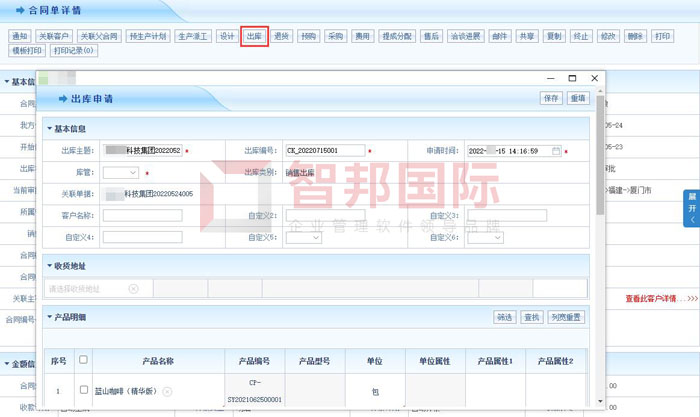Collapse the 产品明细 section
The image size is (700, 417).
(x=50, y=317)
